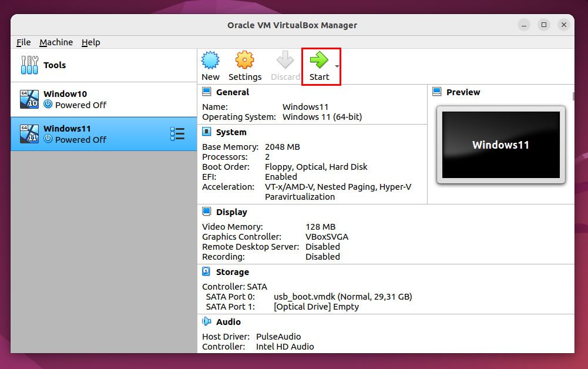Open Settings for Windows11 VM
Image resolution: width=588 pixels, height=369 pixels.
click(244, 65)
